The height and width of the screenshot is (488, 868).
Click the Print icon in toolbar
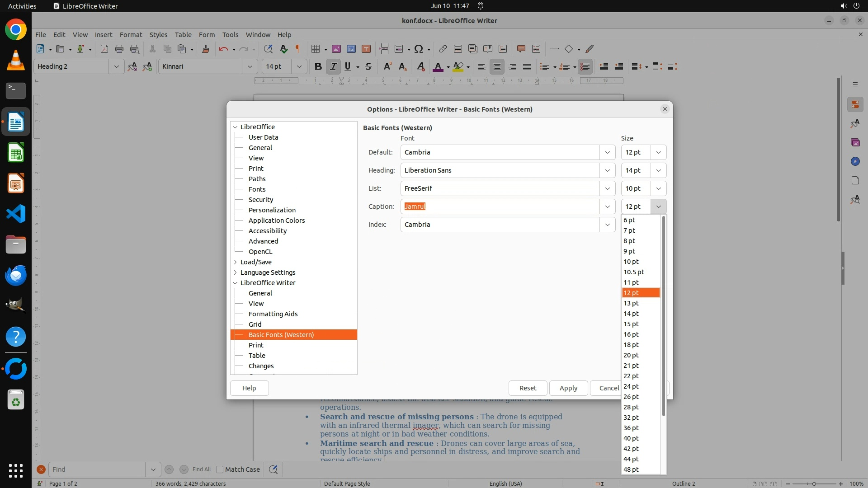[x=119, y=49]
